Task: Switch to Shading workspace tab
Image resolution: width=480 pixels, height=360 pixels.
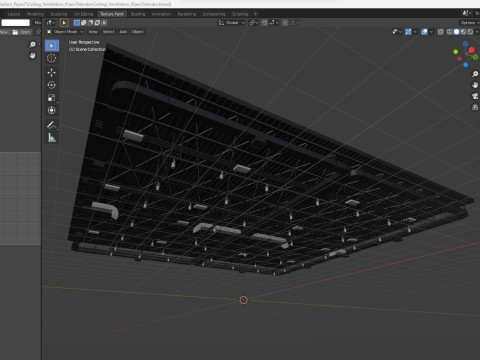Action: point(138,14)
